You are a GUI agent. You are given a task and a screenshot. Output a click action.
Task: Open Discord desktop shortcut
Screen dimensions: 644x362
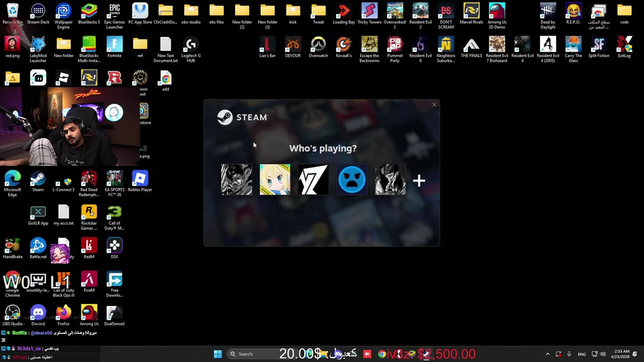(38, 315)
